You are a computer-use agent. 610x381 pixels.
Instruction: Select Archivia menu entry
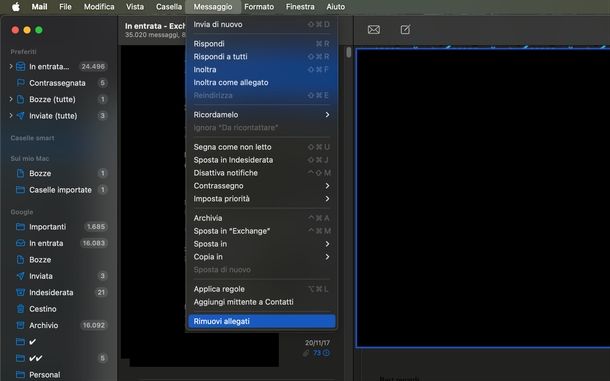[261, 218]
